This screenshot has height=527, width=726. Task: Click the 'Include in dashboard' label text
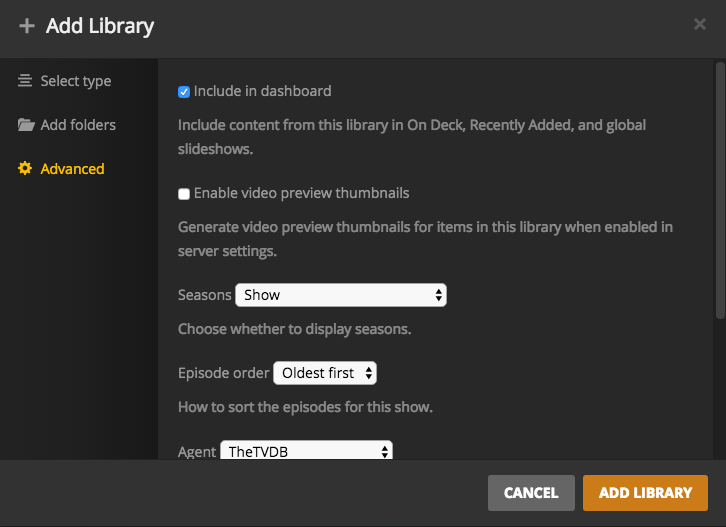[x=262, y=91]
